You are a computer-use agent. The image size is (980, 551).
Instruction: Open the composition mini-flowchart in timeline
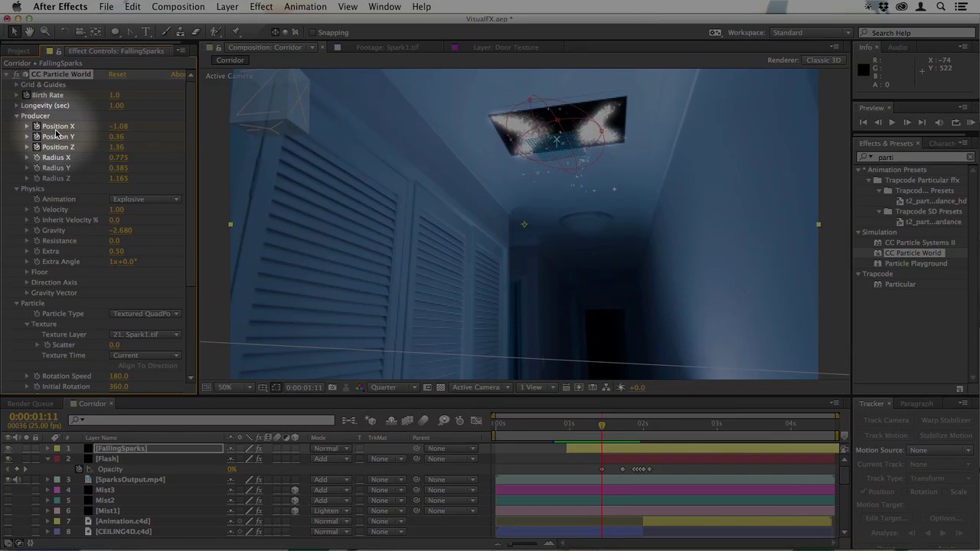tap(349, 420)
